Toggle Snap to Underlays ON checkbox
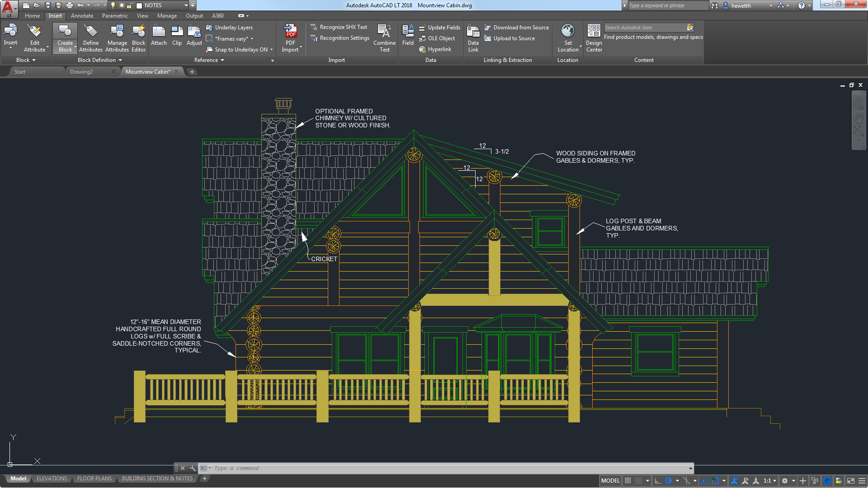Image resolution: width=868 pixels, height=488 pixels. coord(241,49)
